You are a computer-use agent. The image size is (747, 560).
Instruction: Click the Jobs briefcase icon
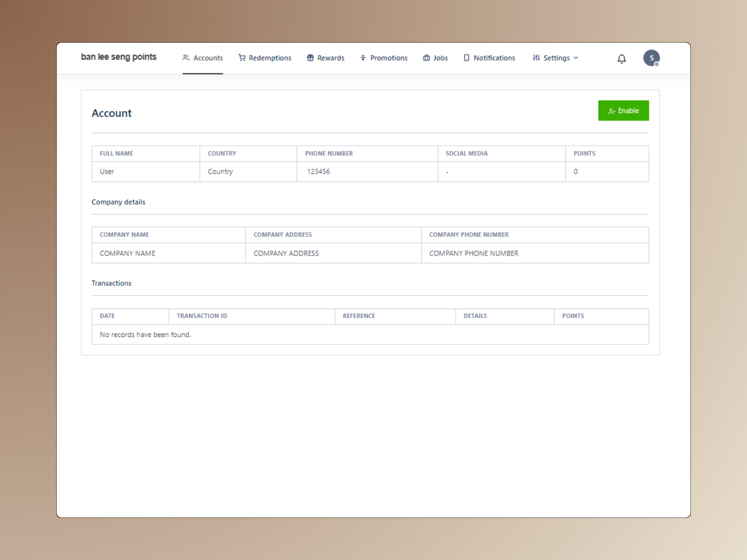(426, 58)
